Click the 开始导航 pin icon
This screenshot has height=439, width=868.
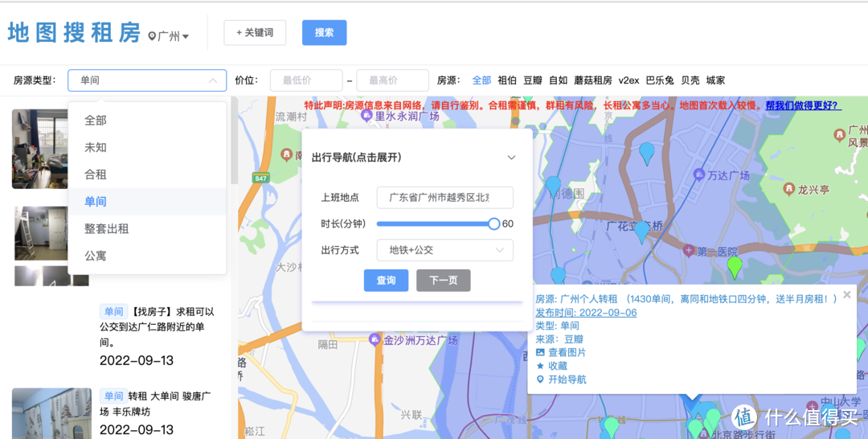pyautogui.click(x=540, y=380)
